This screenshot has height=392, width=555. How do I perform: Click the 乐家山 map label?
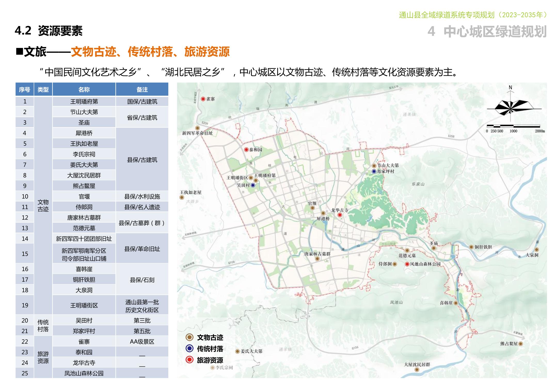click(418, 184)
